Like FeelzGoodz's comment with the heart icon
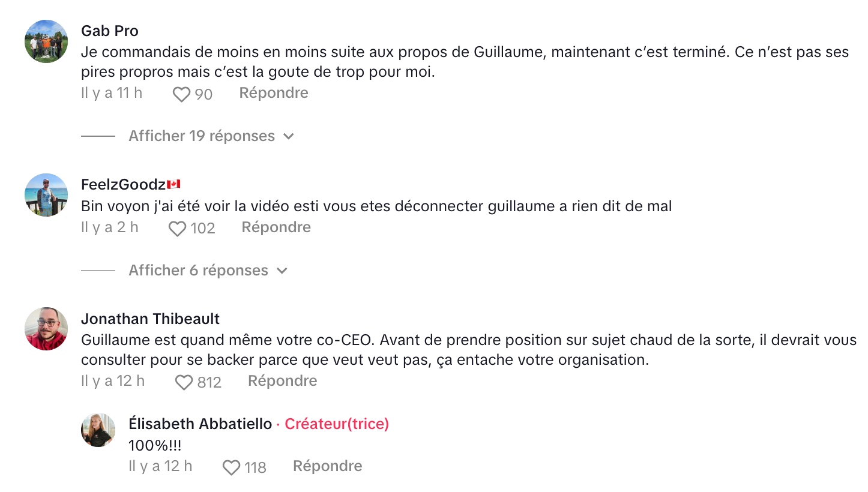Screen dimensions: 868x492 [177, 229]
